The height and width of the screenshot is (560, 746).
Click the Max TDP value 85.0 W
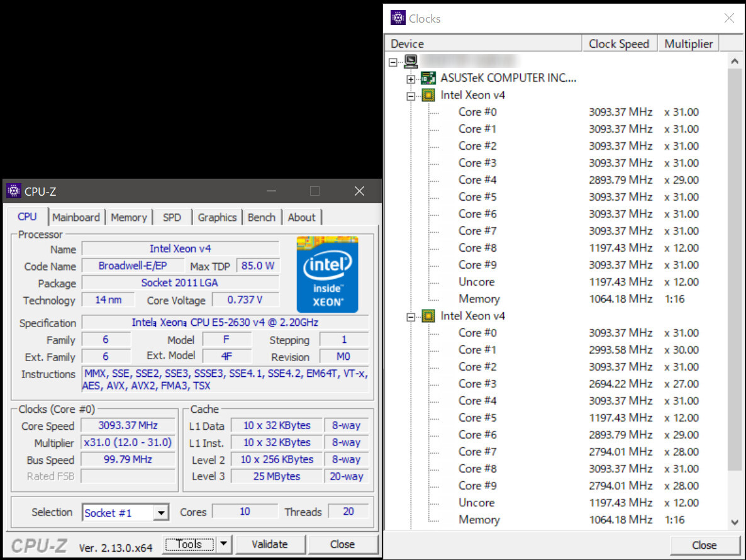(x=258, y=266)
